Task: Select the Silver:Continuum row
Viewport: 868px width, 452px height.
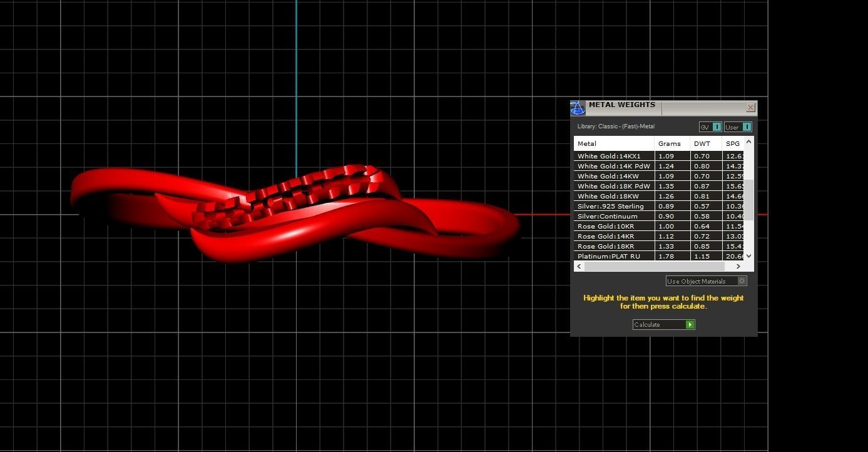Action: [659, 216]
